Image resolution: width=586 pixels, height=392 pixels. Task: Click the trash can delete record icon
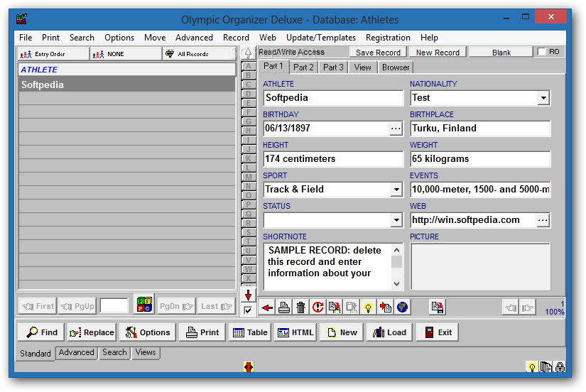301,307
